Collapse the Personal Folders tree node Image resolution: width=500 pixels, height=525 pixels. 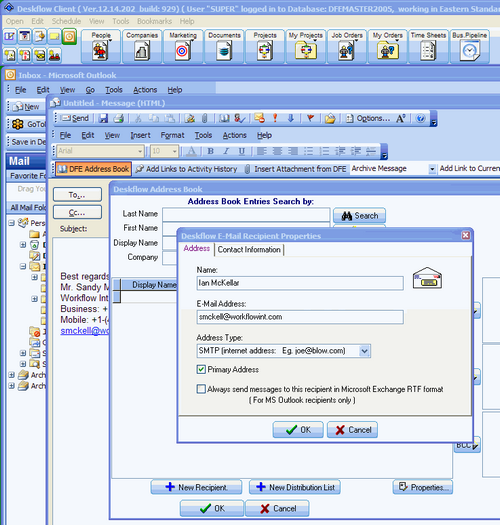[x=12, y=223]
